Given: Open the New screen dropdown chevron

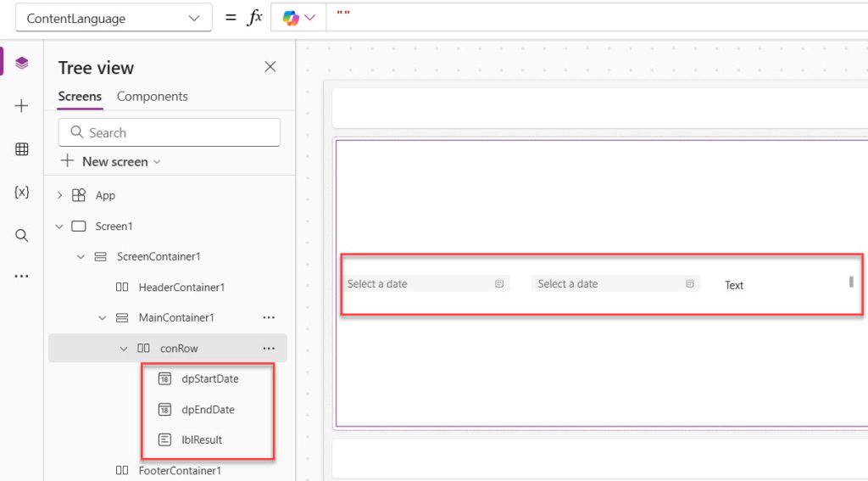Looking at the screenshot, I should (157, 162).
